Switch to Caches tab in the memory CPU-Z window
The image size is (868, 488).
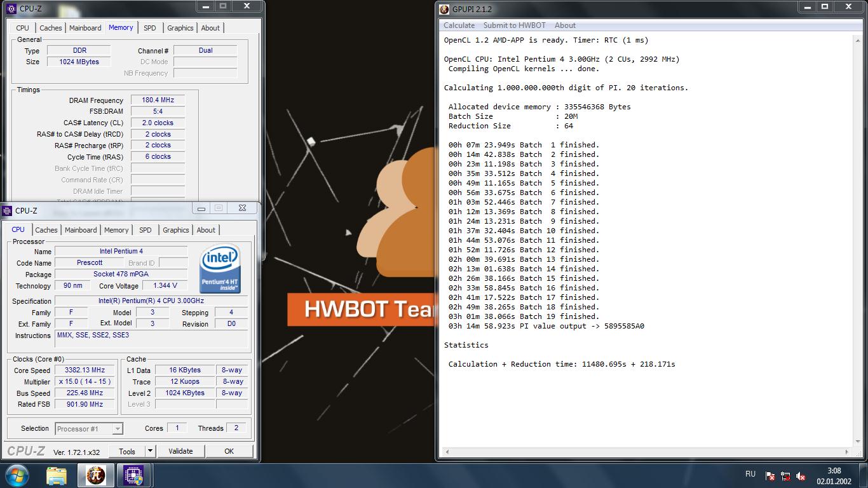pos(51,28)
